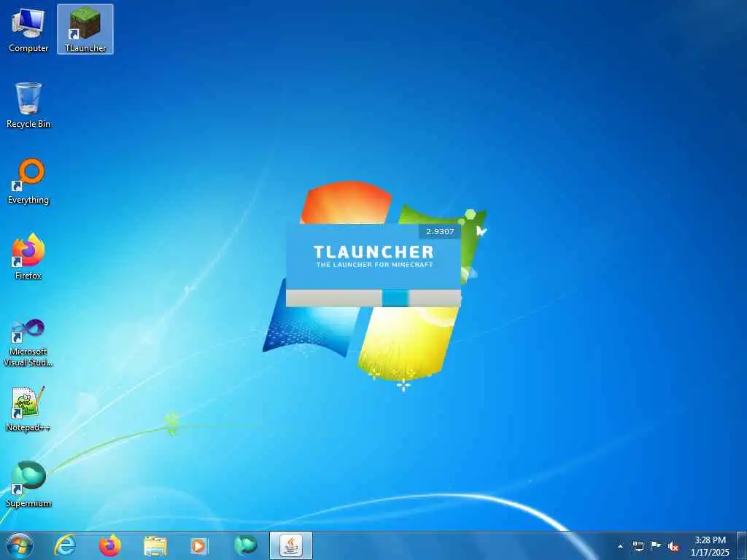Select the TLauncher desktop shortcut

coord(85,29)
